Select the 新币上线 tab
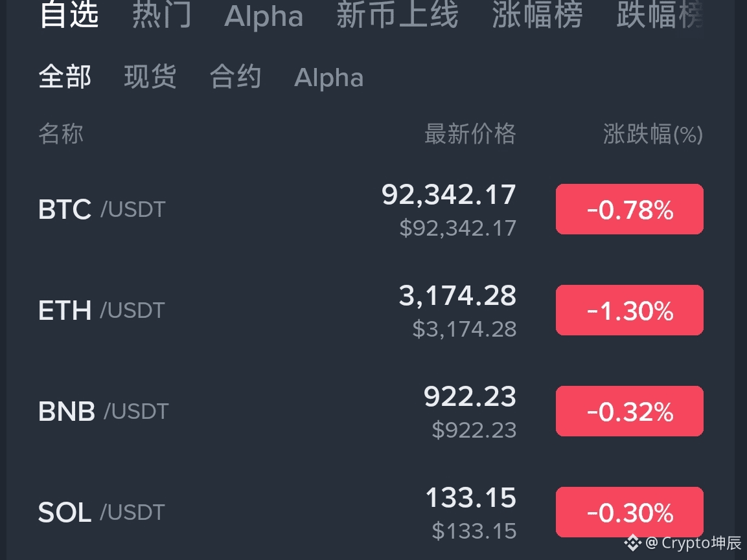The image size is (747, 560). [x=397, y=16]
